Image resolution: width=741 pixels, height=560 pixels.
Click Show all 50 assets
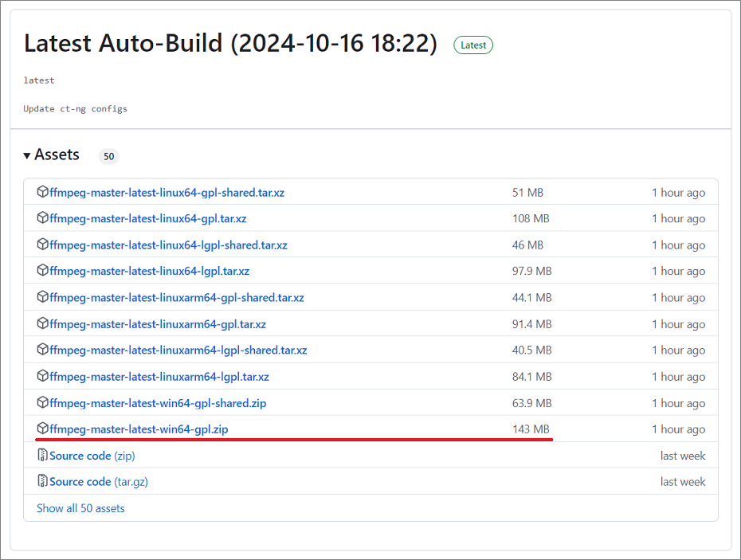click(x=80, y=508)
